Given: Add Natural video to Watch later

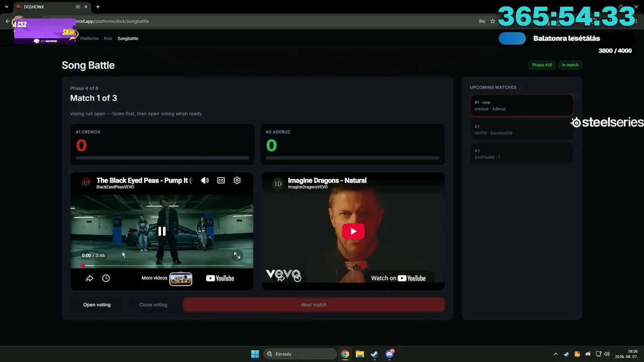Looking at the screenshot, I should click(x=297, y=278).
